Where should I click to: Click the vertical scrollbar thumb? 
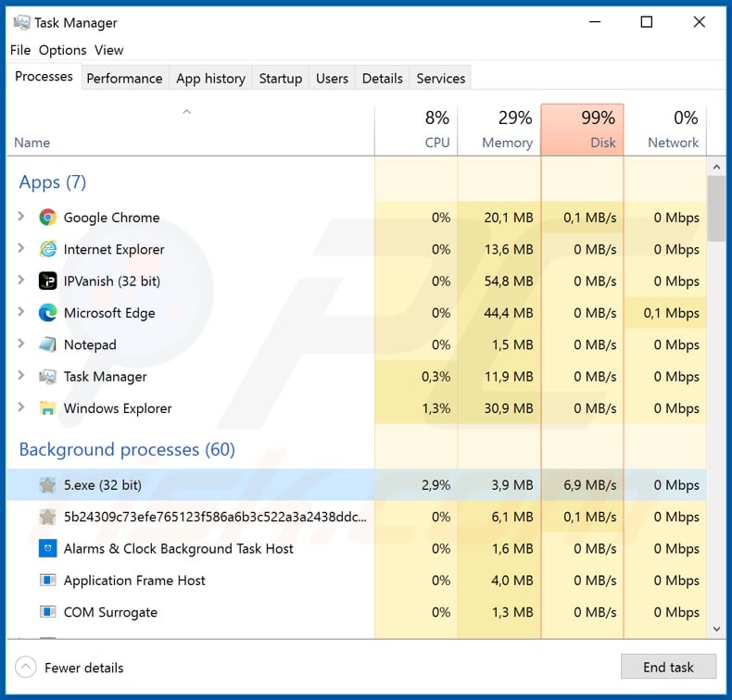pyautogui.click(x=716, y=208)
